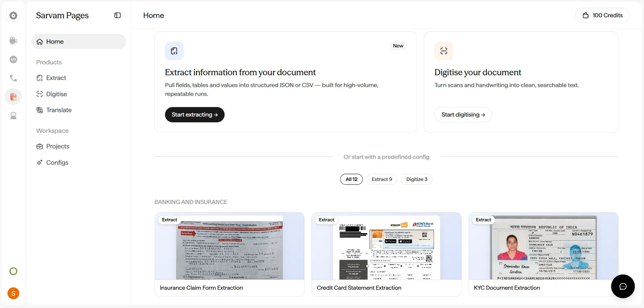Click the extract icon in first card
644x308 pixels.
coord(174,51)
